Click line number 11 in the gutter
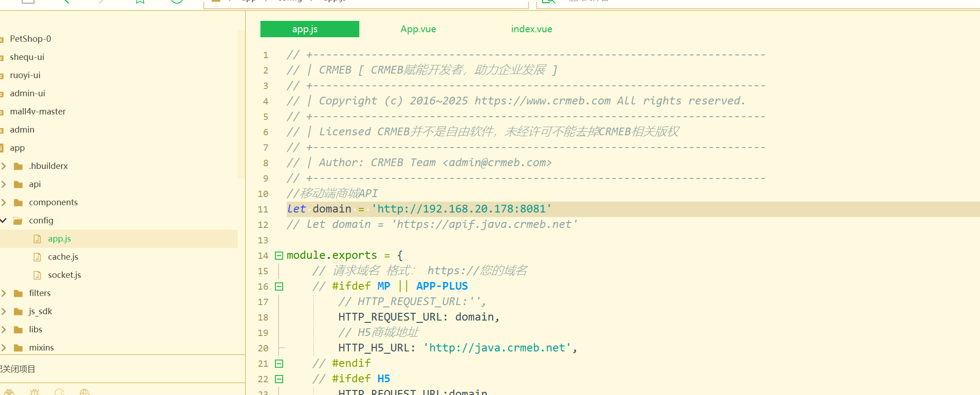980x395 pixels. 263,210
